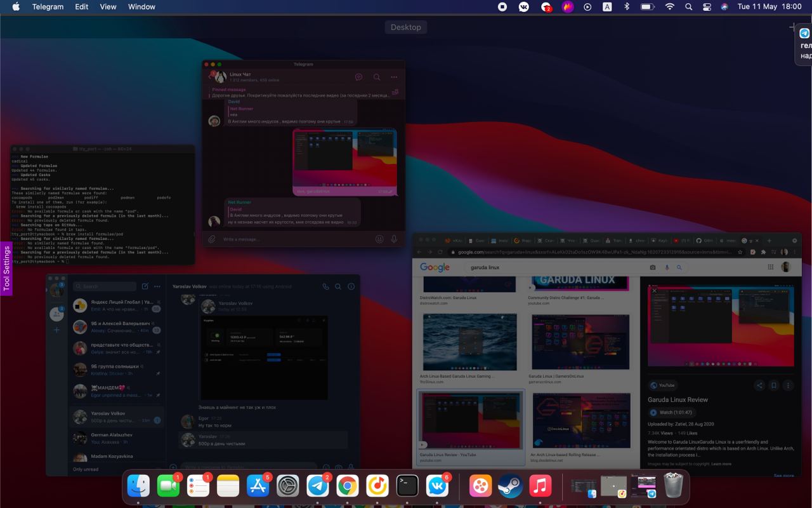Click the attach paperclip in the Telegram message bar
Viewport: 812px width, 508px height.
pos(212,239)
